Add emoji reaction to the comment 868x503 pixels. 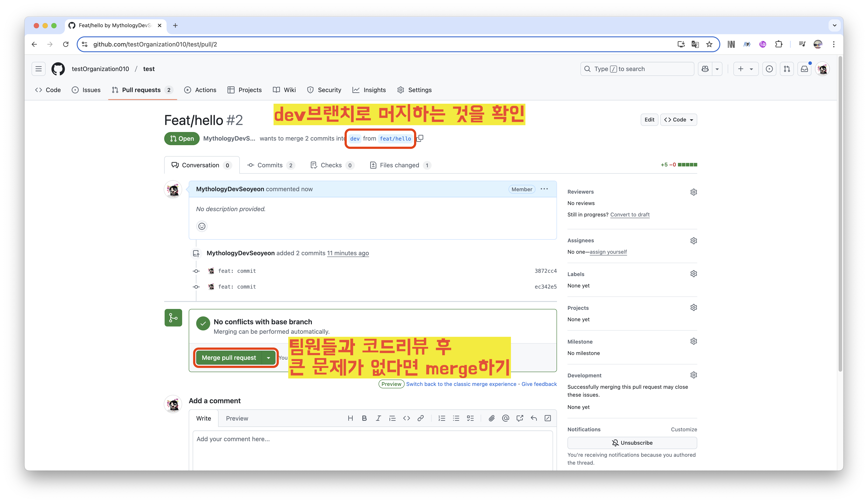[x=202, y=226]
